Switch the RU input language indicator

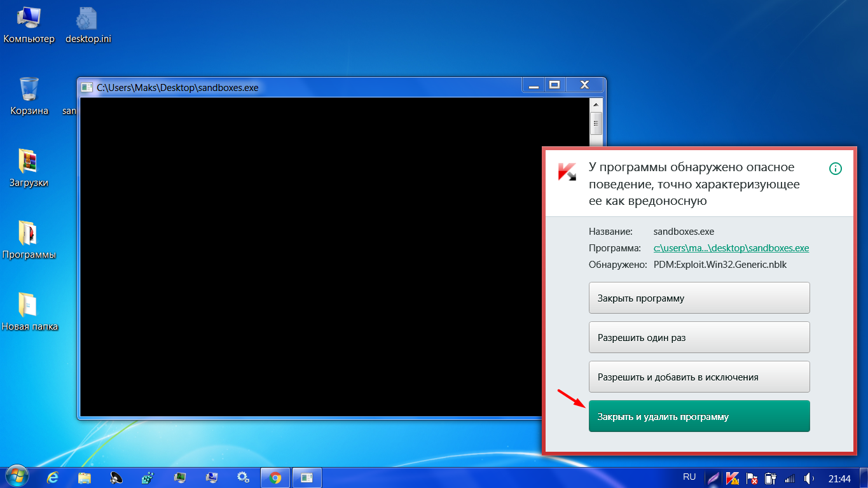(689, 477)
